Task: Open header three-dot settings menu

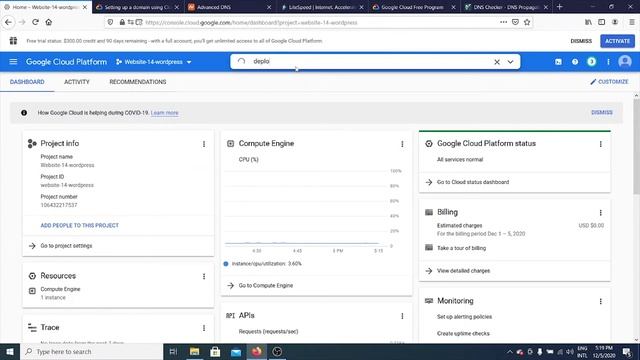Action: [x=608, y=62]
